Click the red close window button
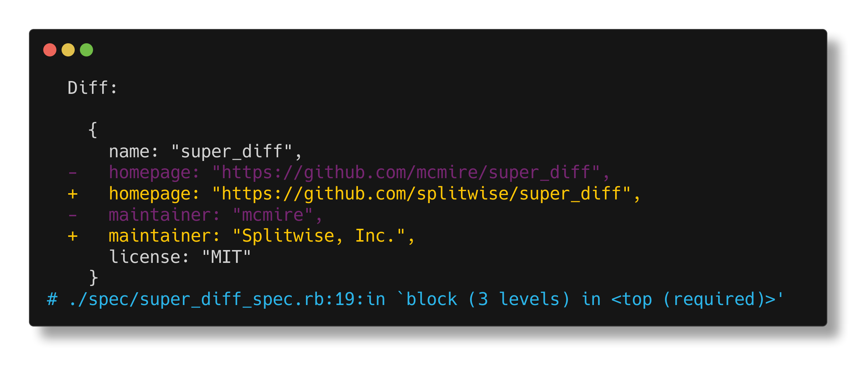The width and height of the screenshot is (868, 367). point(50,50)
